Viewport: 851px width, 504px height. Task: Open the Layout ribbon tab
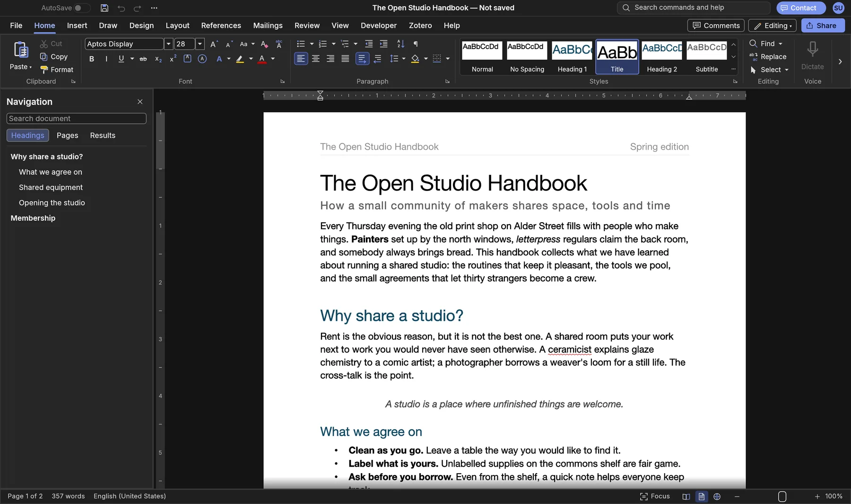(x=177, y=26)
